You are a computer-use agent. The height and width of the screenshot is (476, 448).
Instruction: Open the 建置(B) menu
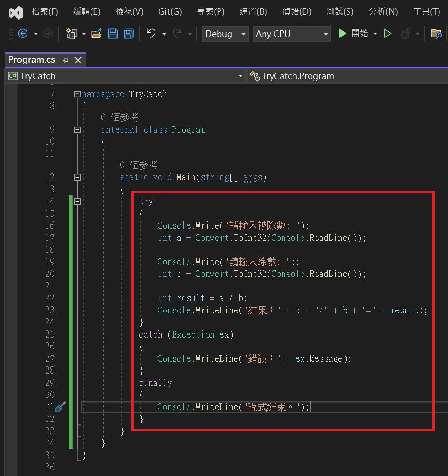click(254, 11)
